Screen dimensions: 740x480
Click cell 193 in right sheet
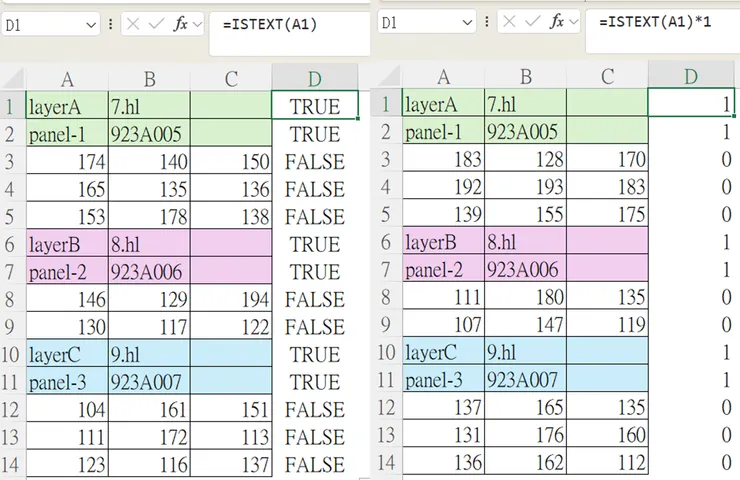[x=525, y=187]
